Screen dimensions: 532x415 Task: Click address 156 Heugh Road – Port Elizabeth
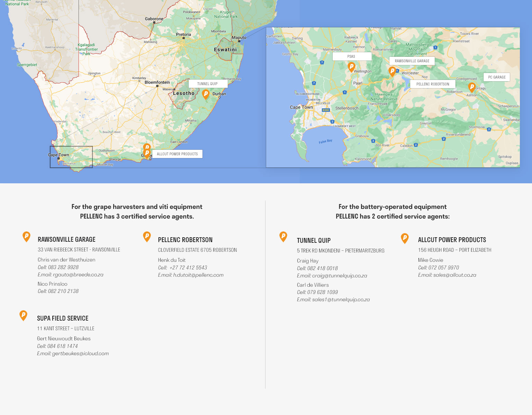pyautogui.click(x=455, y=250)
